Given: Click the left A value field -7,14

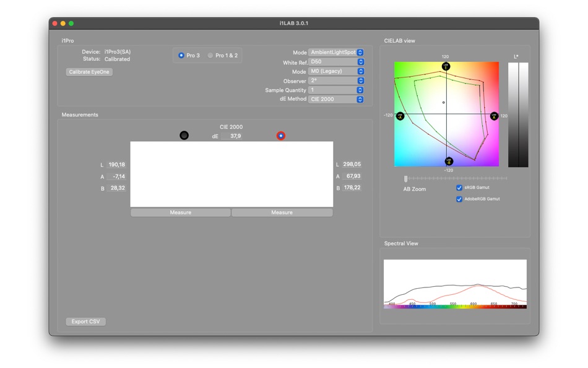Looking at the screenshot, I should tap(116, 176).
